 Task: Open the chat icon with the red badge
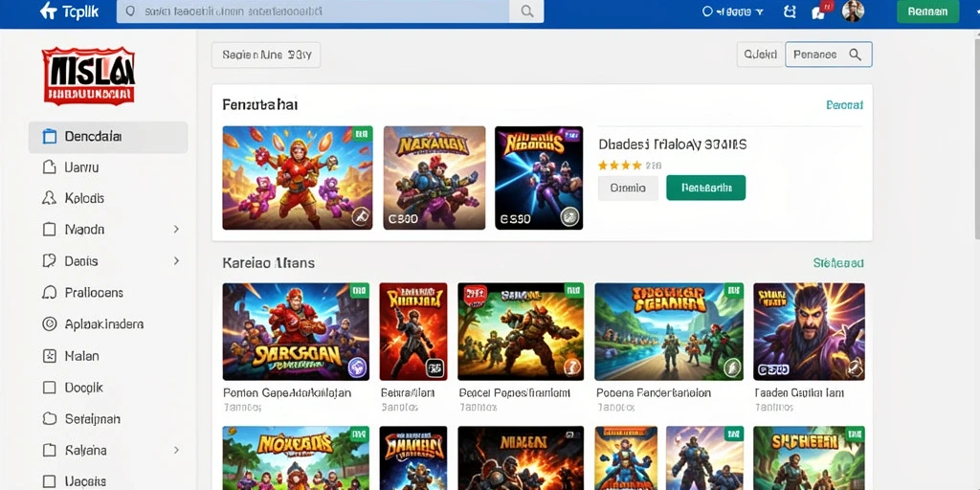point(820,11)
